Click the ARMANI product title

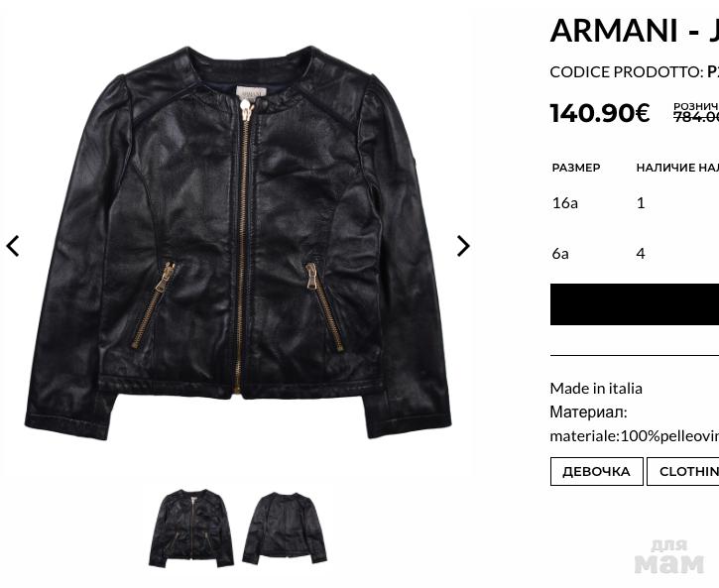[x=635, y=31]
